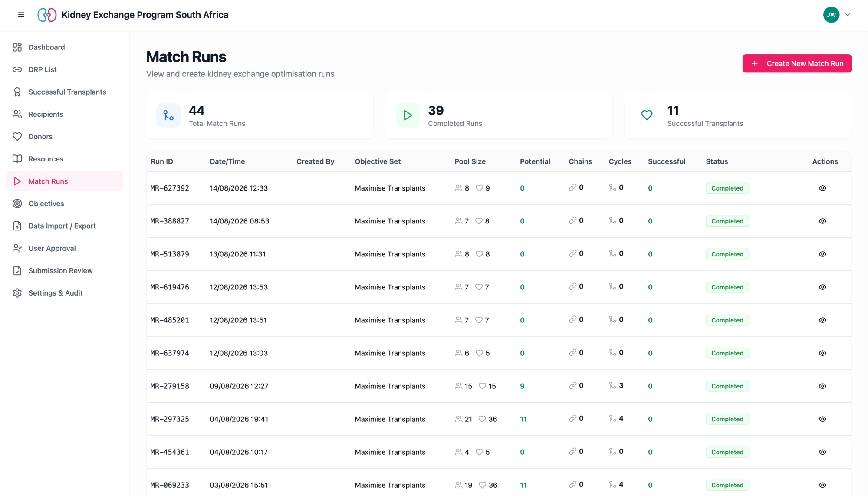Viewport: 868px width, 496px height.
Task: Click the Completed status badge for MR-627392
Action: coord(727,188)
